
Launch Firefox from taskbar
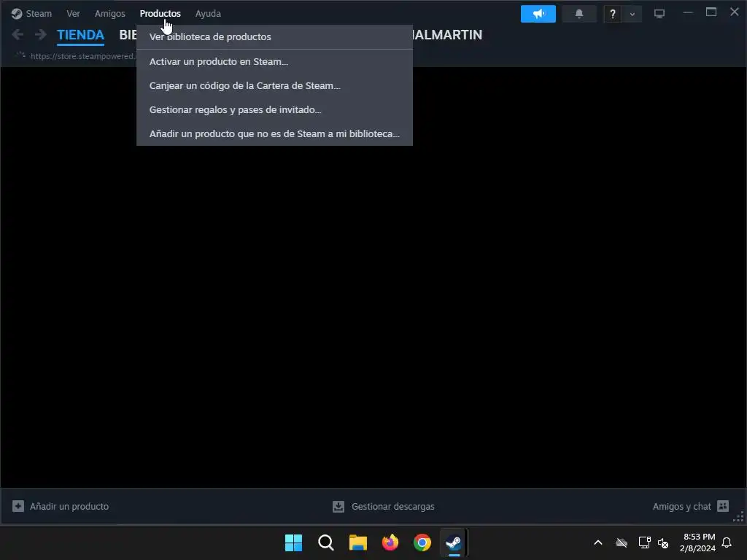tap(390, 542)
